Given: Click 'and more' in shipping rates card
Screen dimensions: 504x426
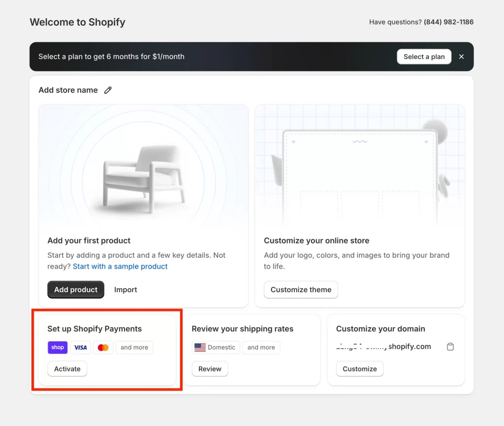Looking at the screenshot, I should click(261, 347).
